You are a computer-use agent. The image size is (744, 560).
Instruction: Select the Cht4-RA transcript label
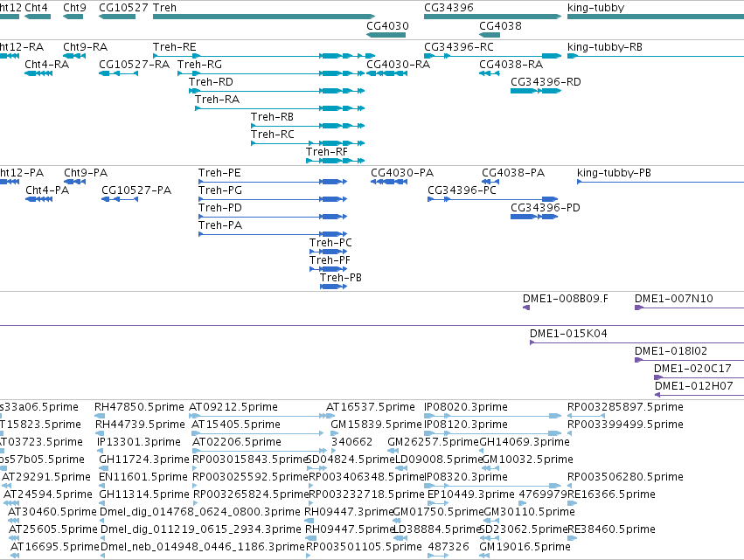(47, 65)
